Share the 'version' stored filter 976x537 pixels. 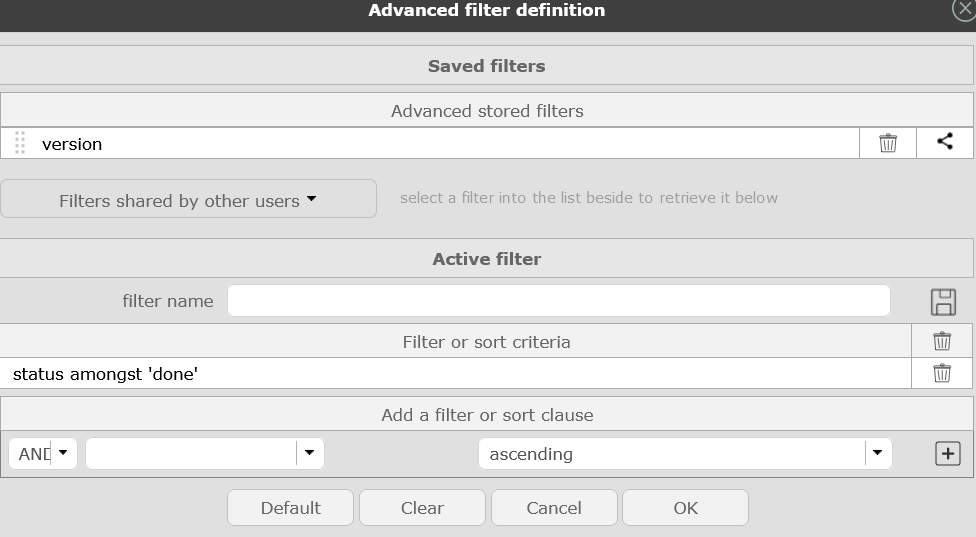pos(945,142)
